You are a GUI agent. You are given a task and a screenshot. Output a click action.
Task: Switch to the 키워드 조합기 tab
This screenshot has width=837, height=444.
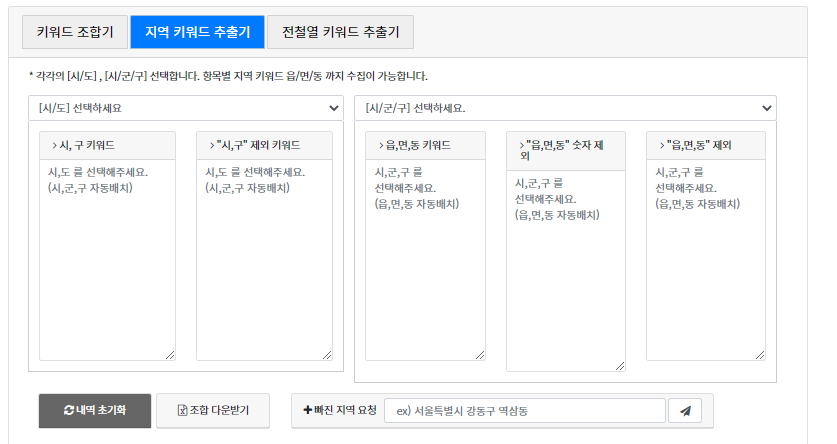pos(75,32)
